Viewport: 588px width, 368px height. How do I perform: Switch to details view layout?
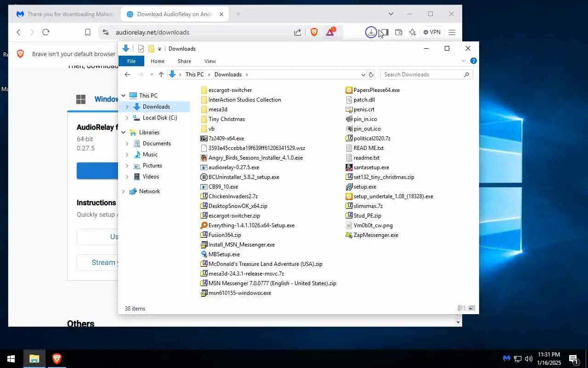(x=462, y=308)
